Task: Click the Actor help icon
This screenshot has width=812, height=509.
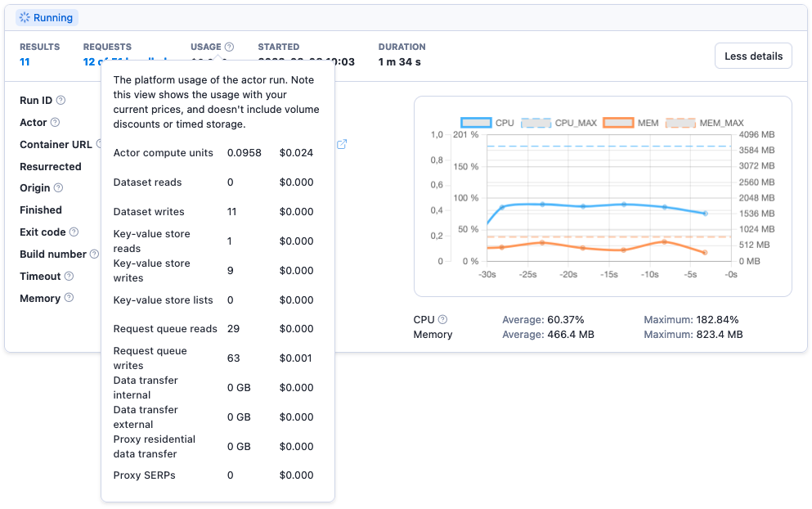Action: 56,122
